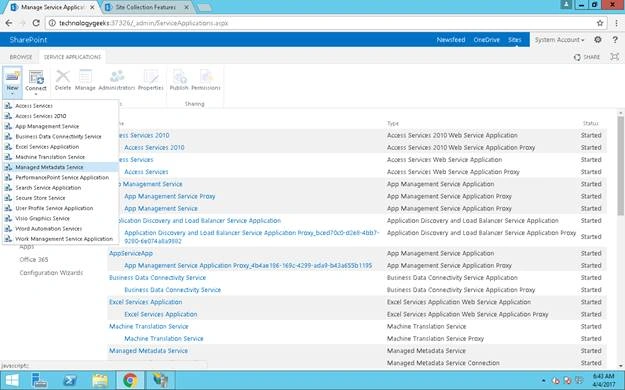Image resolution: width=625 pixels, height=390 pixels.
Task: Click the Type column header
Action: click(x=393, y=124)
